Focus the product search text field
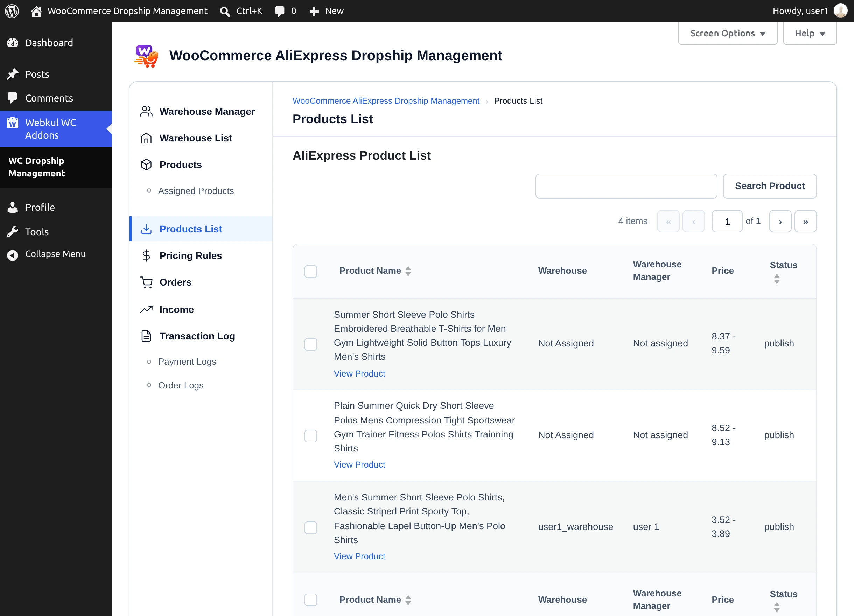 (x=626, y=186)
